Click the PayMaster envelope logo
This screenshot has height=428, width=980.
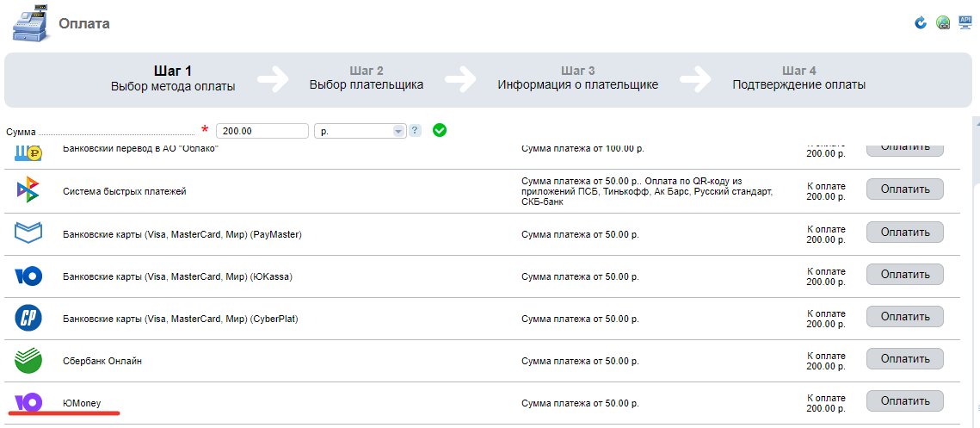coord(28,233)
